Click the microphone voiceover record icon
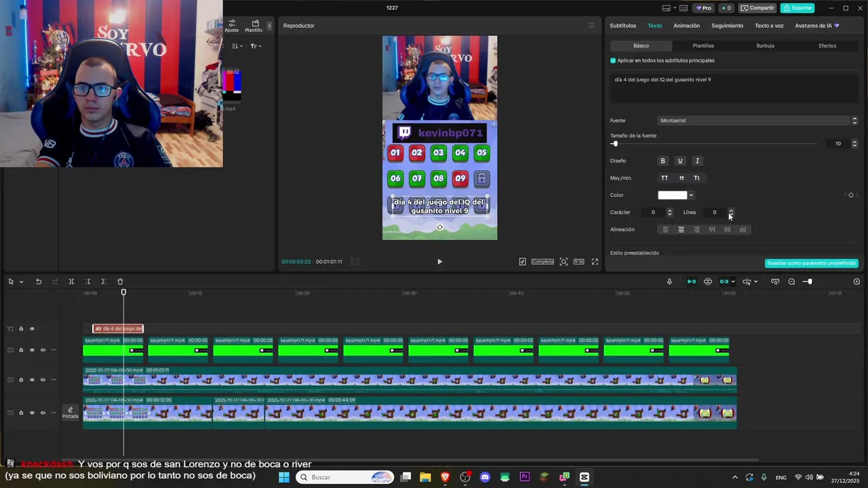Screen dimensions: 868x488 click(x=669, y=282)
